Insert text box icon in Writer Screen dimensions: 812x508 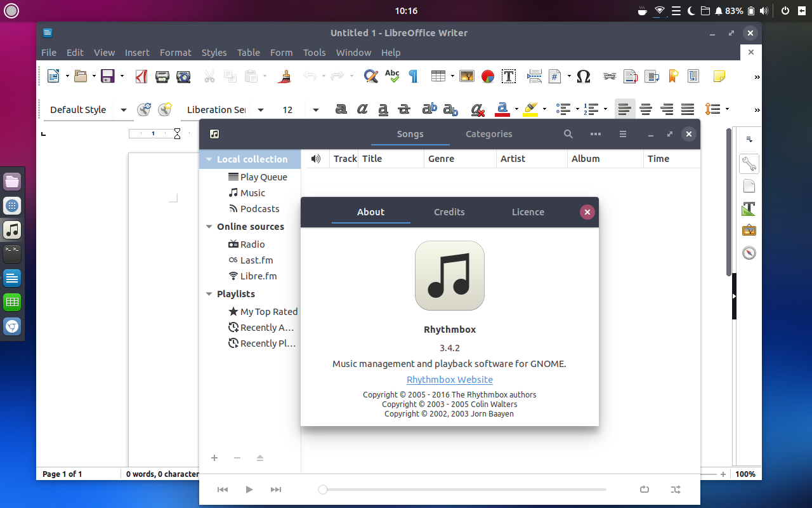[509, 76]
